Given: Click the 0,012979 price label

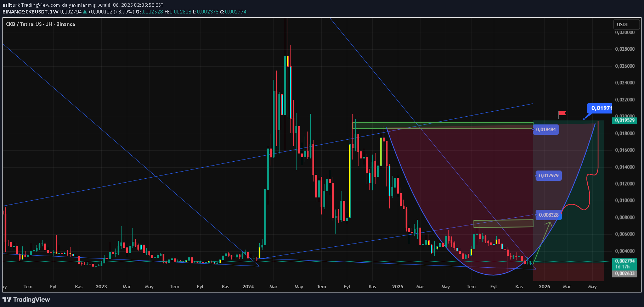Looking at the screenshot, I should click(548, 175).
